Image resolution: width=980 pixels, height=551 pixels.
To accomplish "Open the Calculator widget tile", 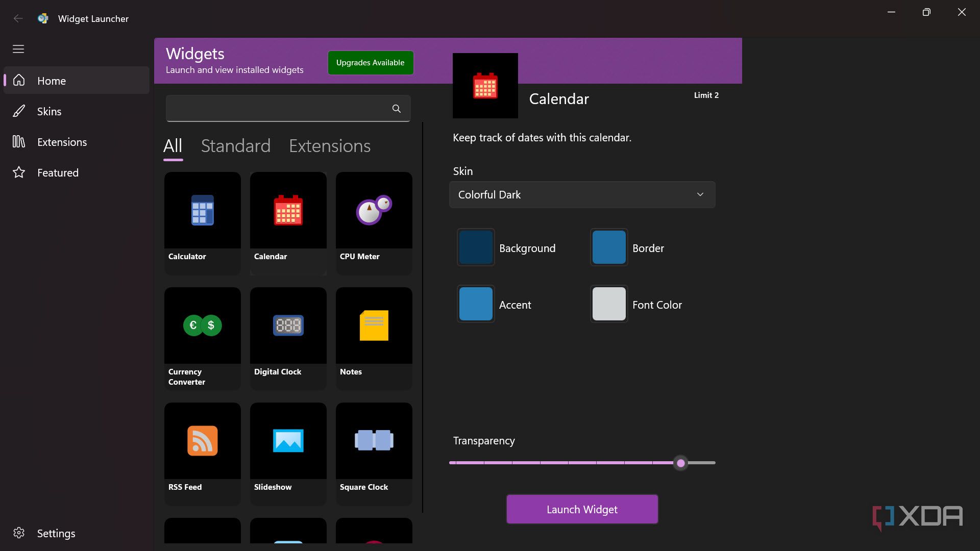I will click(x=202, y=223).
